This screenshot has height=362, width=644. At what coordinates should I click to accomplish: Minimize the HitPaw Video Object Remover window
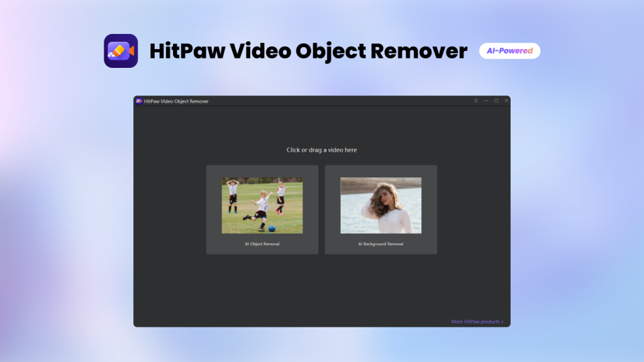pyautogui.click(x=486, y=101)
